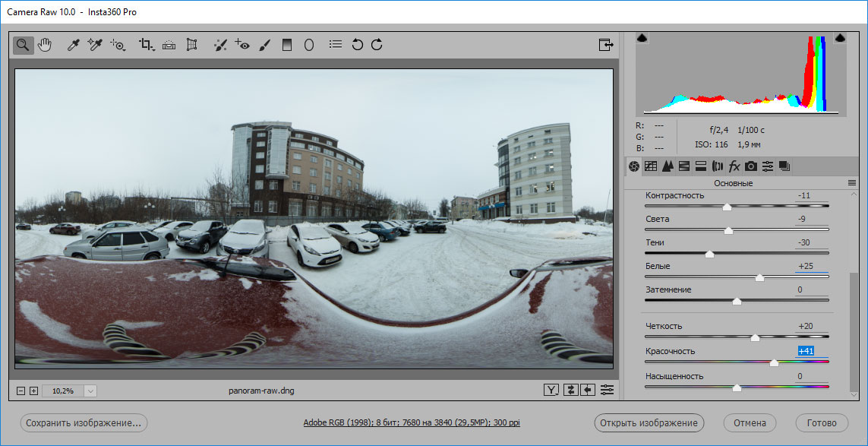Rotate image counterclockwise
The width and height of the screenshot is (868, 446).
tap(358, 45)
